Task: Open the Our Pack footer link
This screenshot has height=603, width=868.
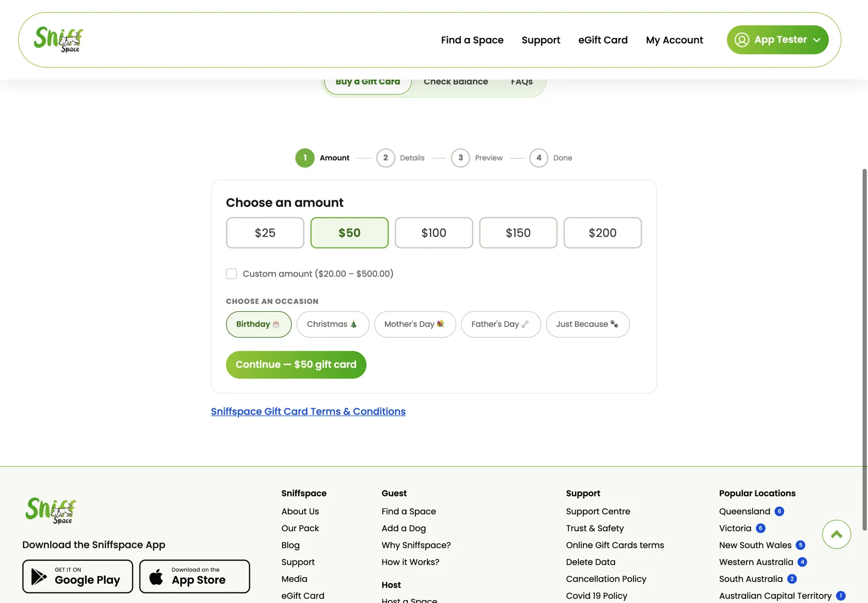Action: tap(300, 528)
